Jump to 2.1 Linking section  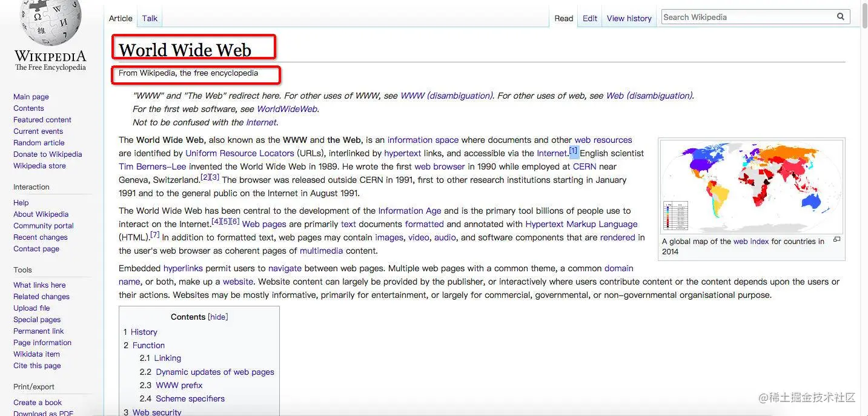pos(161,358)
